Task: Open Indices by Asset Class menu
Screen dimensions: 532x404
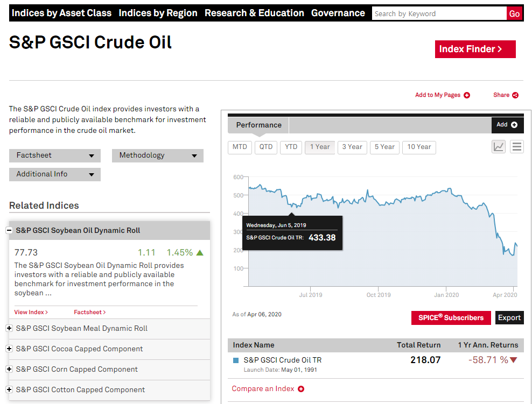Action: pos(61,13)
